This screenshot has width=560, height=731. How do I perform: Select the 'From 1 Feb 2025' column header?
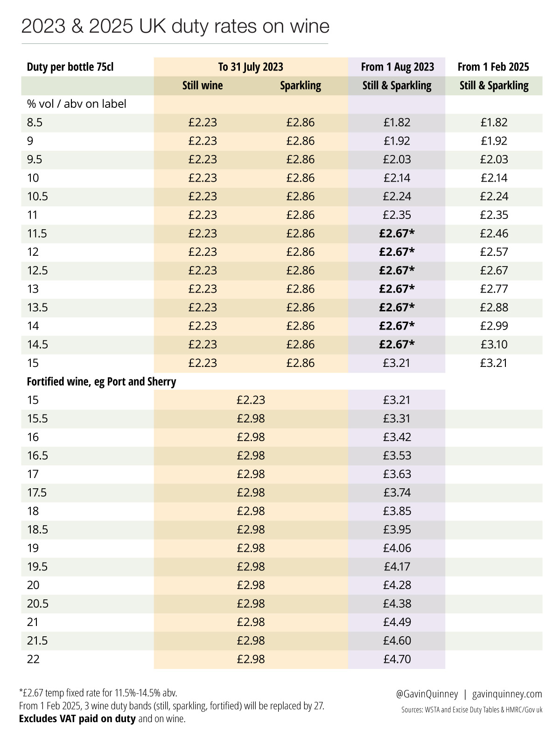pyautogui.click(x=493, y=67)
